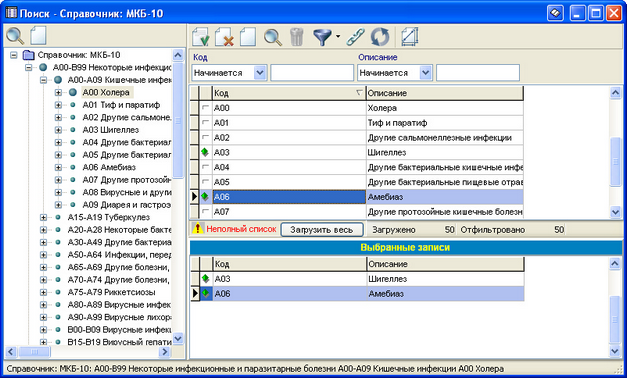Click the folder icon of Справочник: МКБ-10
This screenshot has width=627, height=378.
coord(28,55)
